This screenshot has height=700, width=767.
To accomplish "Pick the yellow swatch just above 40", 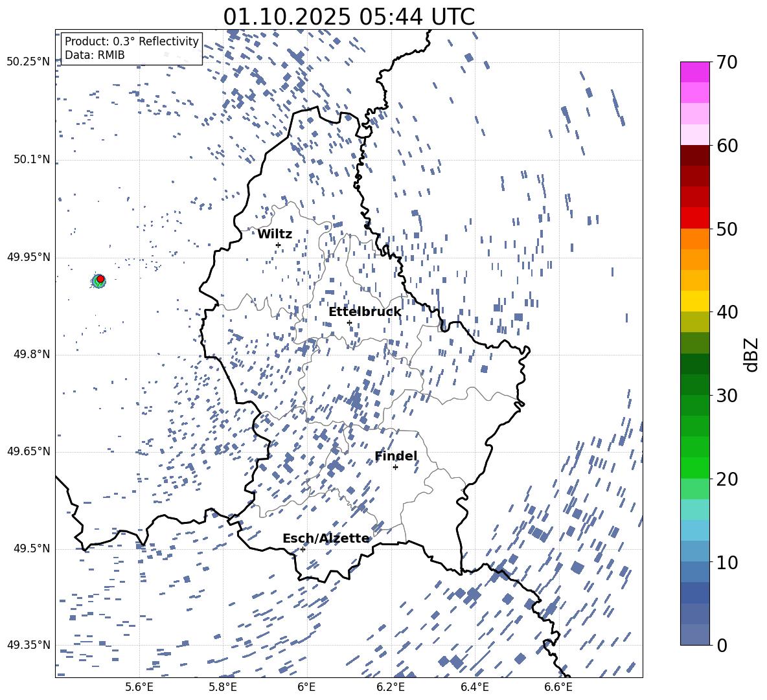I will click(x=694, y=301).
